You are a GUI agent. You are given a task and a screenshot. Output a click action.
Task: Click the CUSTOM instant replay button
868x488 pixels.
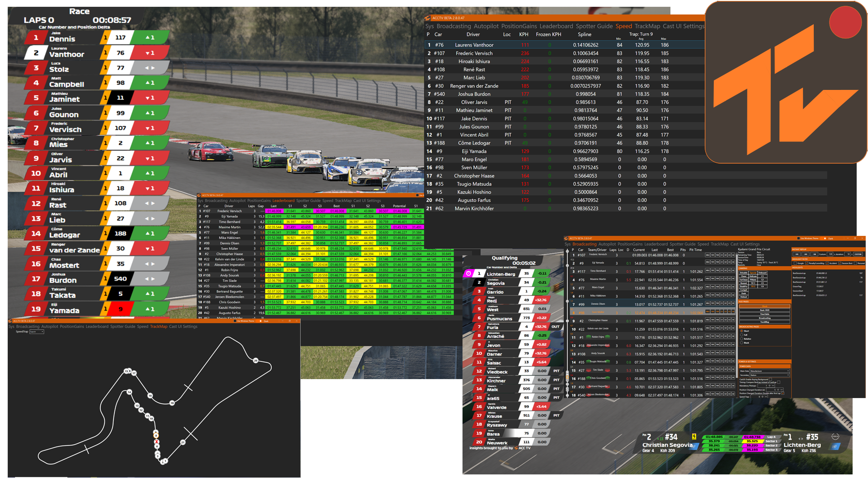pyautogui.click(x=858, y=254)
